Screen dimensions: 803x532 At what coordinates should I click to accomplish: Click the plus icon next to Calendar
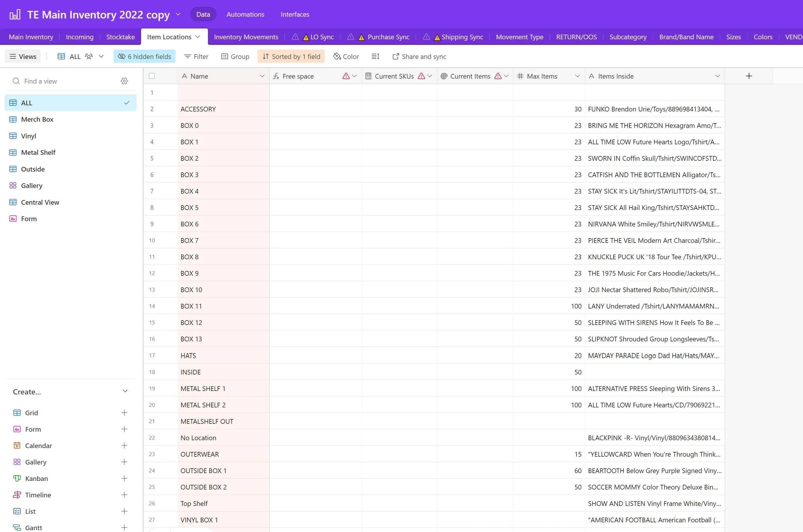click(x=124, y=445)
